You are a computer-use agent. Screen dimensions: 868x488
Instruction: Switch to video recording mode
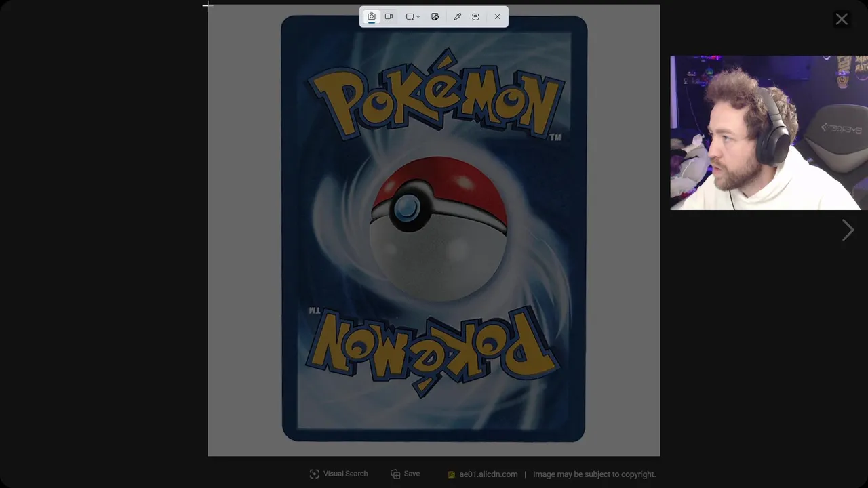(389, 16)
